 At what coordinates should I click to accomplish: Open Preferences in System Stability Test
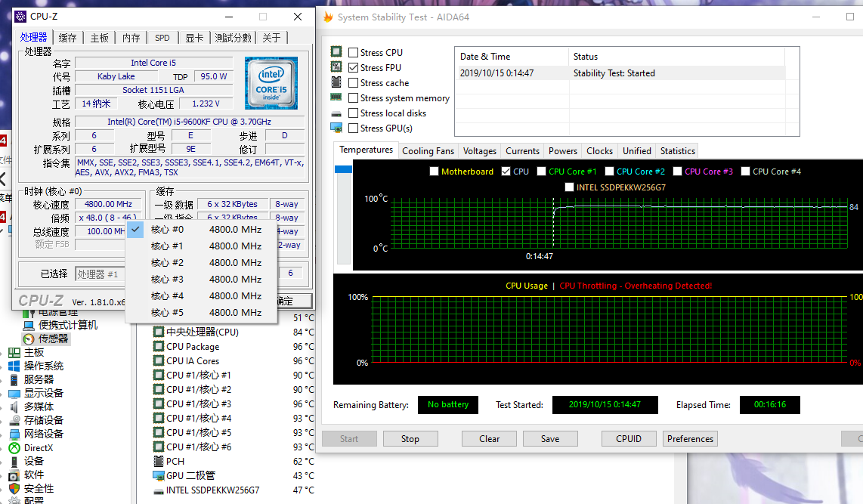[690, 439]
